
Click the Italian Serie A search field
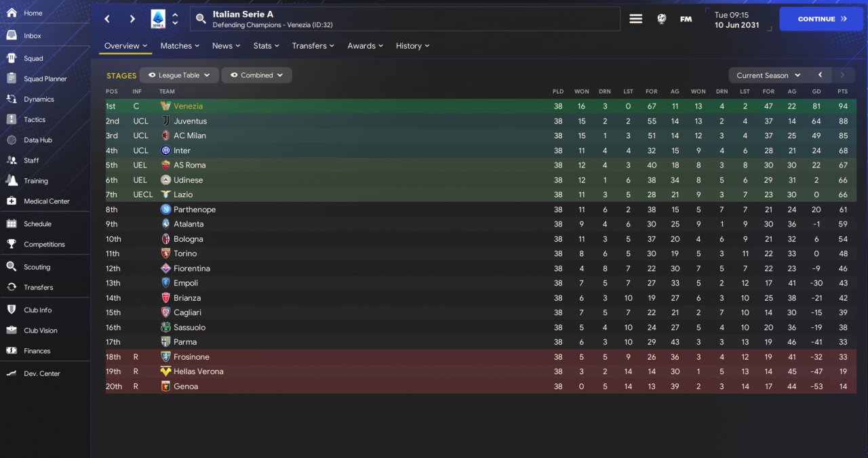tap(407, 19)
